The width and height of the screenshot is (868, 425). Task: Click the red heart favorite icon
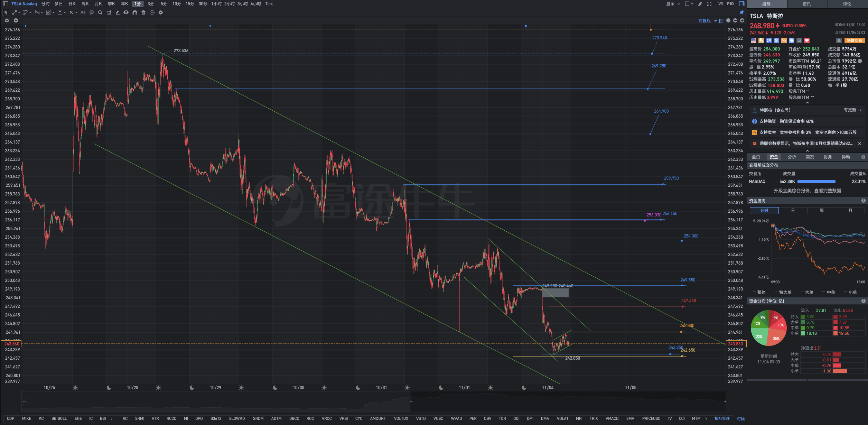pos(807,40)
